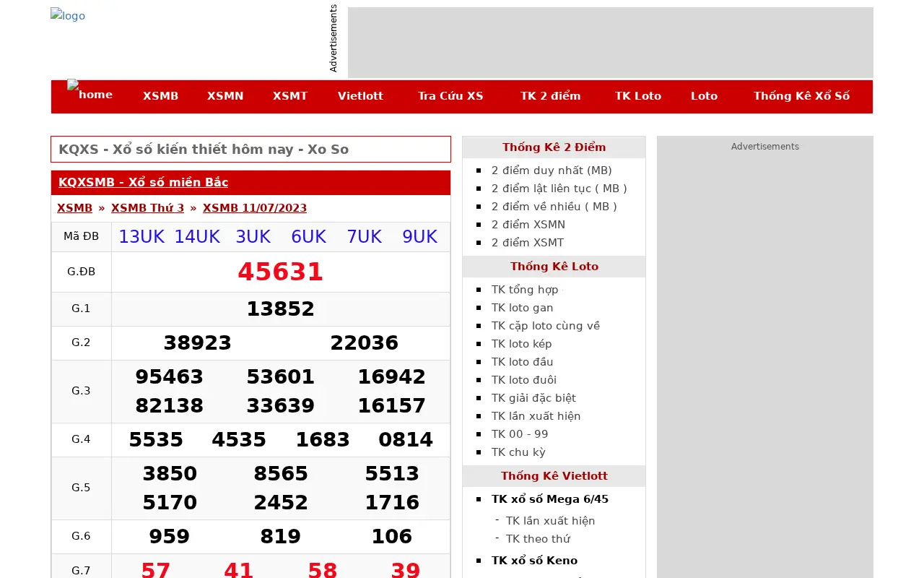The width and height of the screenshot is (924, 578).
Task: Open XSMB 11/07/2023 link
Action: click(x=255, y=208)
